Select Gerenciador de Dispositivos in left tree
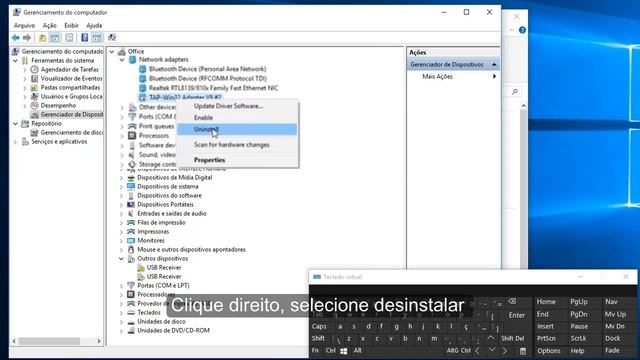This screenshot has height=360, width=640. 72,115
